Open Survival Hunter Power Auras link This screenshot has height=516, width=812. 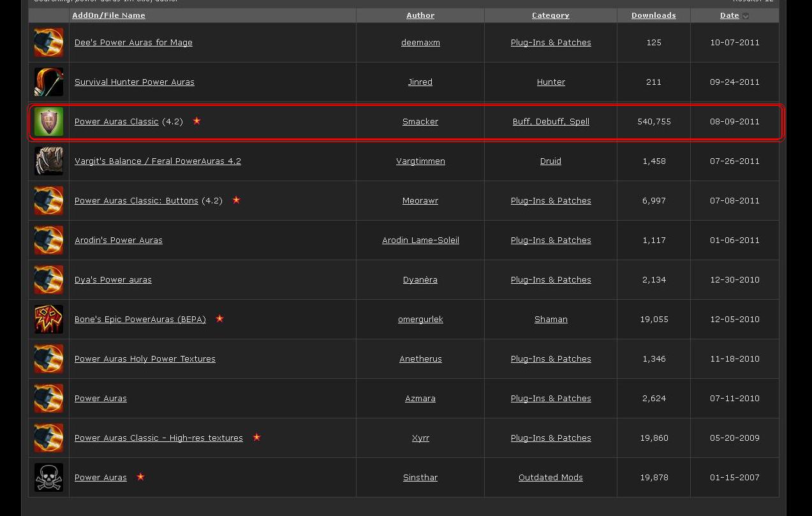[x=135, y=82]
